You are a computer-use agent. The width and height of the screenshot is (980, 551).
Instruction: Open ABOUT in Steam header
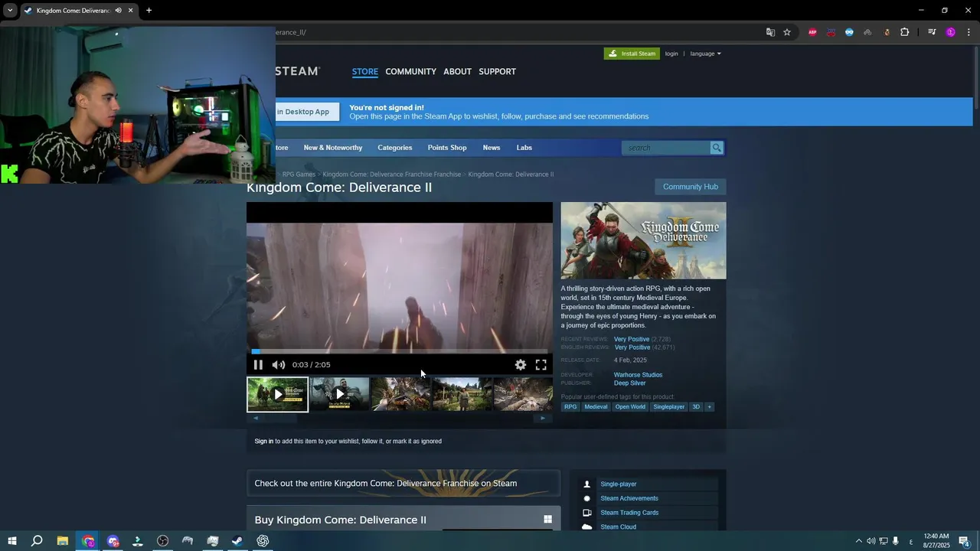pos(457,71)
